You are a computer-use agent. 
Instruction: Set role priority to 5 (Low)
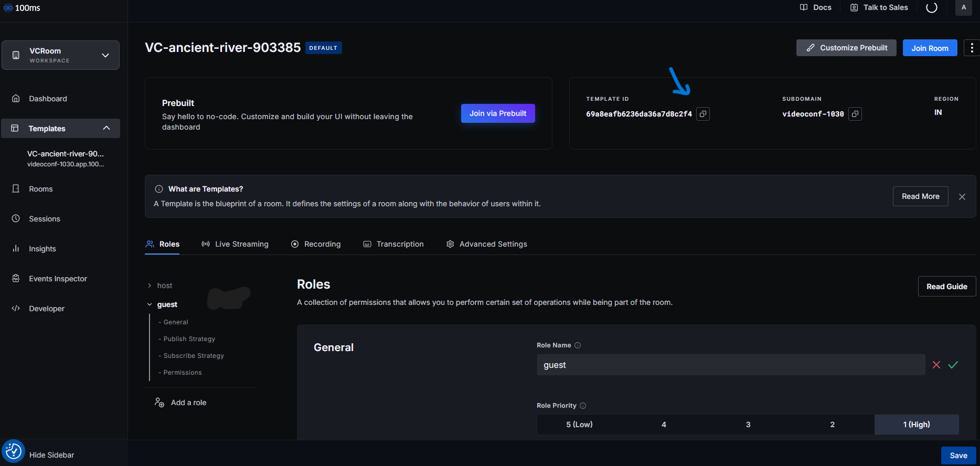(579, 425)
